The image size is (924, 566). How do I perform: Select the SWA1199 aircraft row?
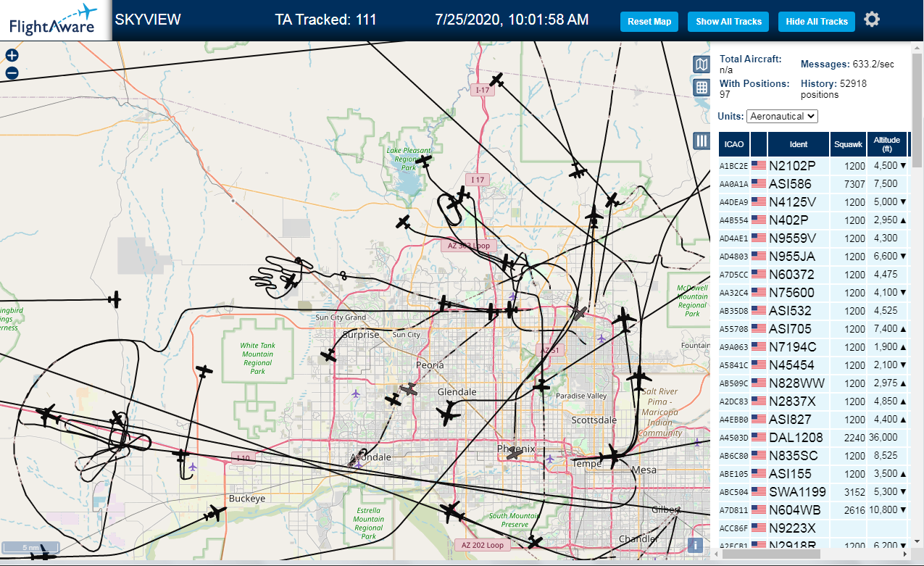(814, 491)
